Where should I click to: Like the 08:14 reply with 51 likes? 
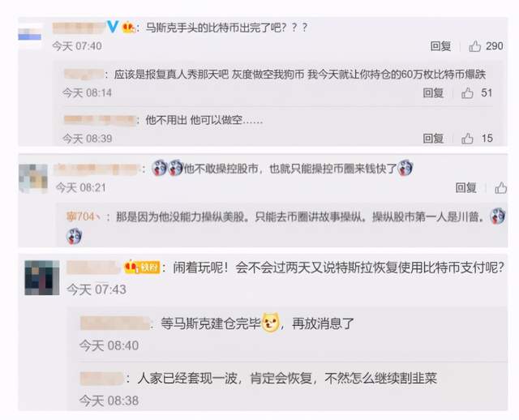(467, 93)
